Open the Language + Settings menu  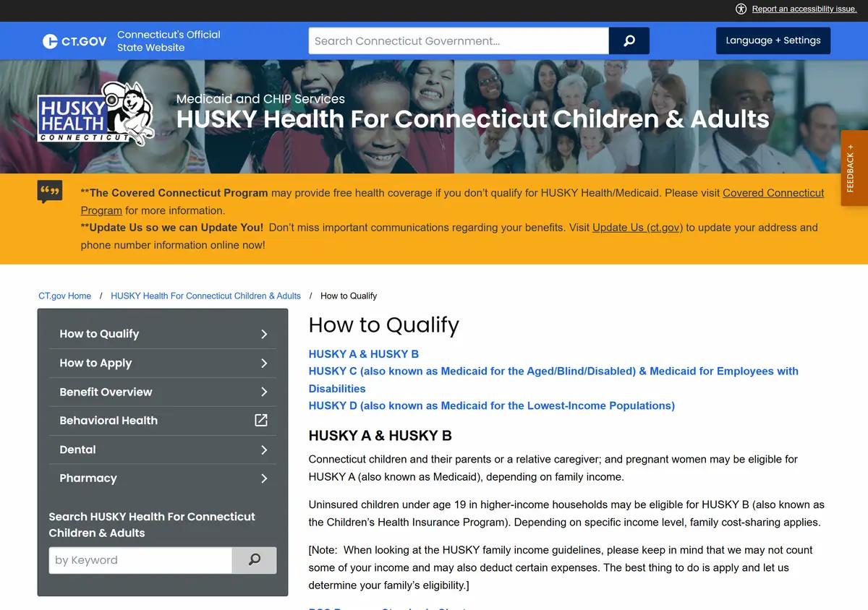point(773,40)
